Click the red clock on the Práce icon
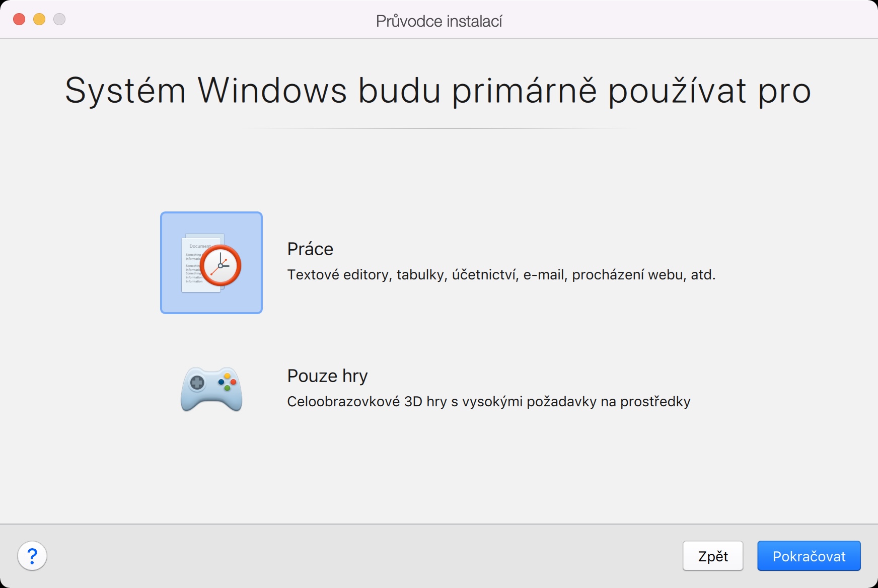Screen dimensions: 878x588 point(221,265)
